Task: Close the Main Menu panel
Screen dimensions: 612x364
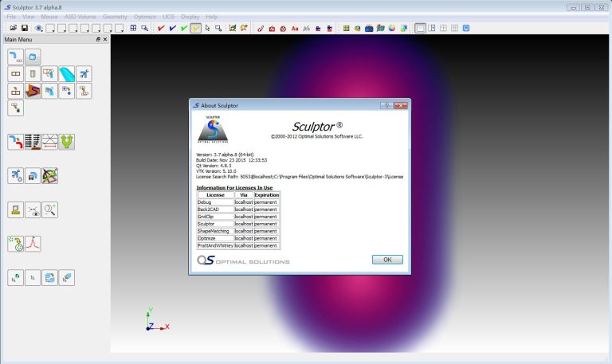Action: pos(105,39)
